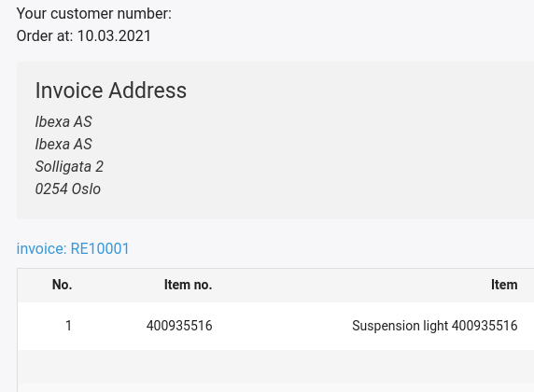
Task: Click the 'Item no.' column header
Action: point(188,285)
